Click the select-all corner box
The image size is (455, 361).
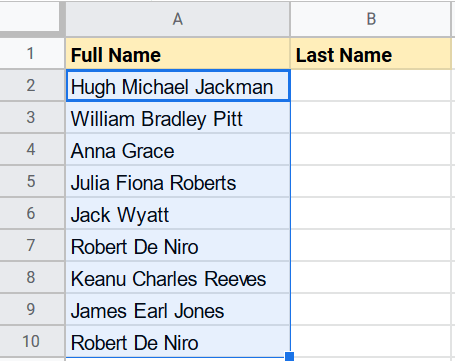click(32, 17)
